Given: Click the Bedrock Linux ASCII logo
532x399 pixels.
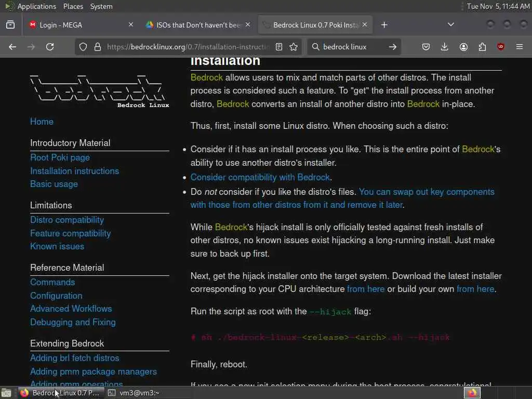Looking at the screenshot, I should point(99,91).
